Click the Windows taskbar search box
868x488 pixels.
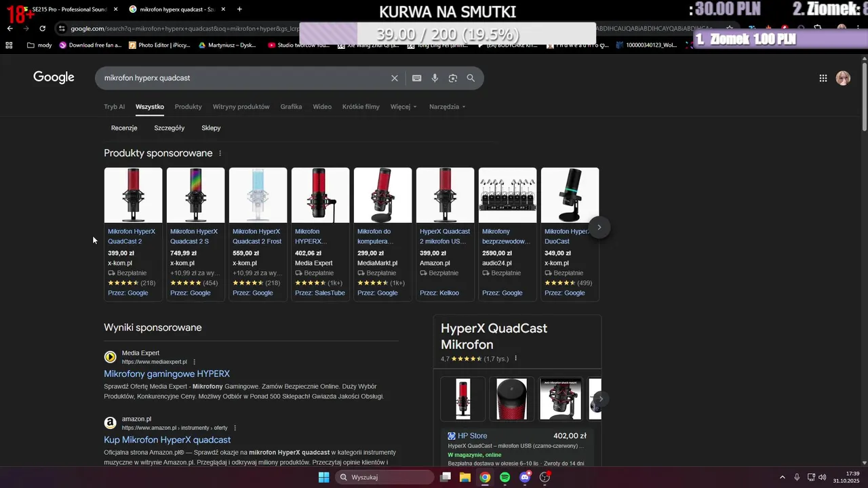tap(385, 477)
